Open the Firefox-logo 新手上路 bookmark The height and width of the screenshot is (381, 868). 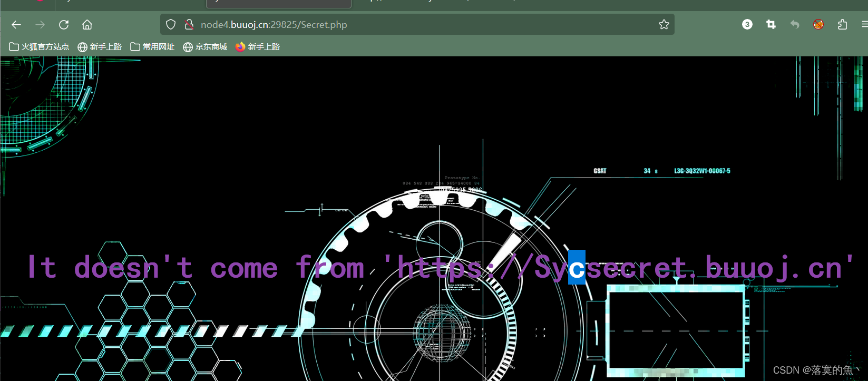pos(258,47)
